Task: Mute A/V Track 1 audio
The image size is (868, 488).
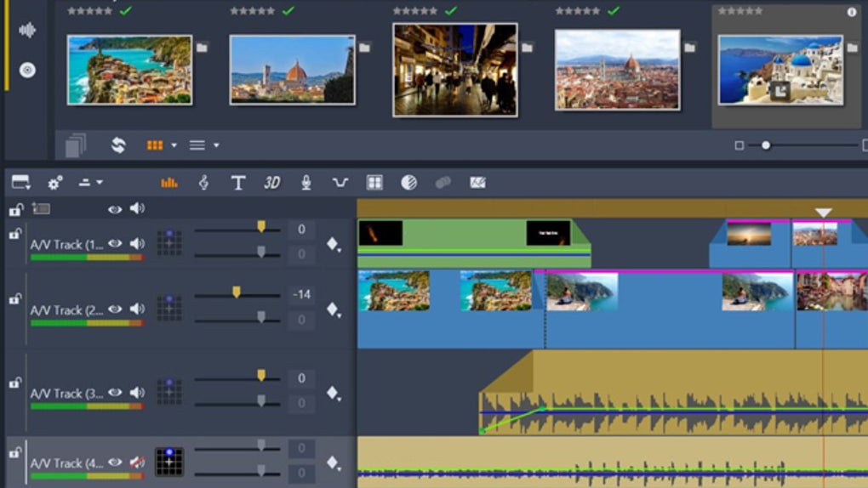Action: tap(136, 244)
